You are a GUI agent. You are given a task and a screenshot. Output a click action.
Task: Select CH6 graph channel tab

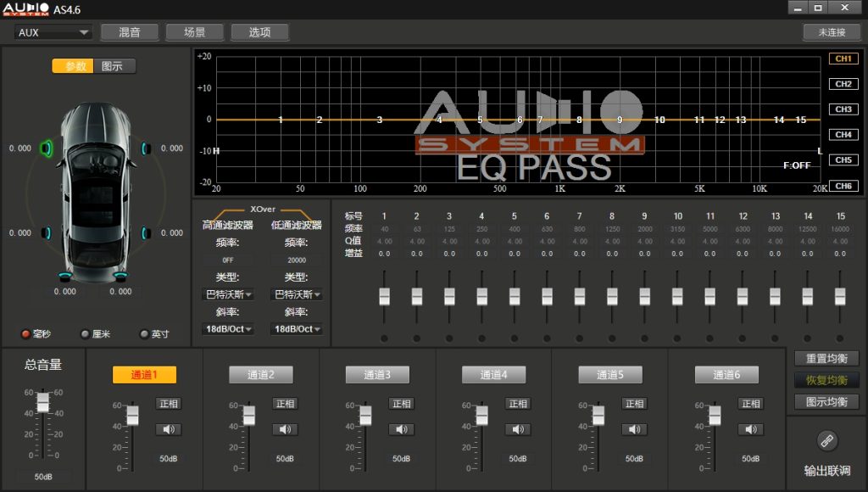point(843,186)
